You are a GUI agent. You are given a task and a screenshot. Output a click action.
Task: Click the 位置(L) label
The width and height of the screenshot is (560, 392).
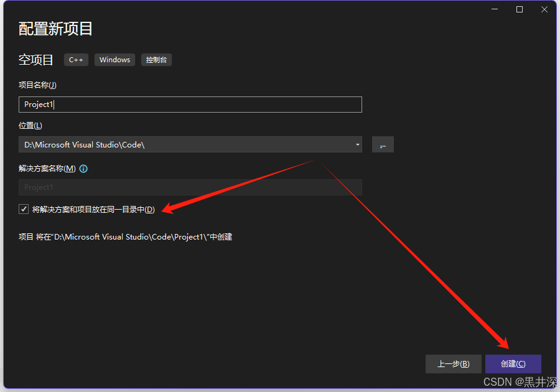coord(30,126)
